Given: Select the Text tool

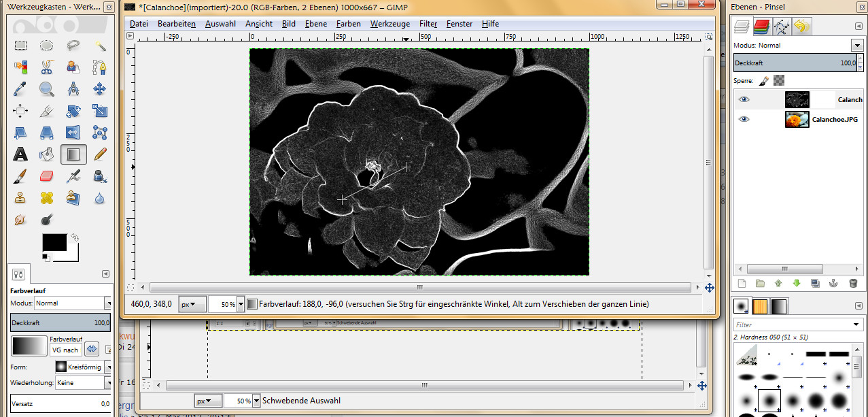Looking at the screenshot, I should (20, 154).
